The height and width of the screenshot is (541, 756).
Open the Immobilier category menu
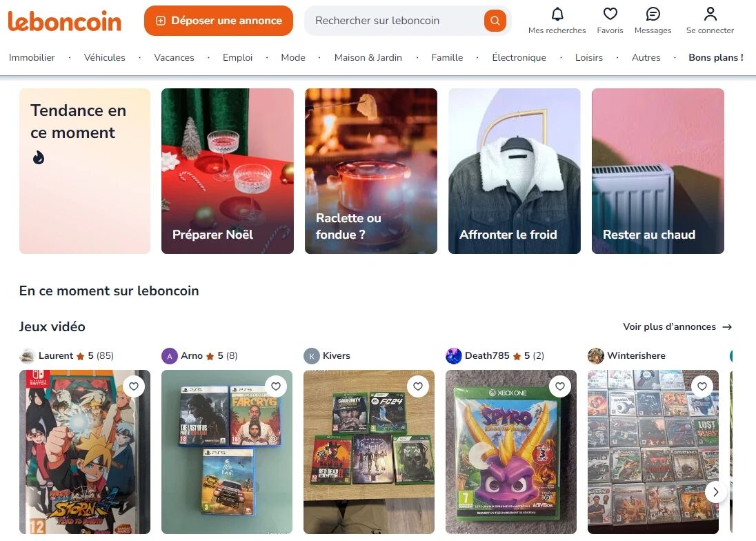32,58
